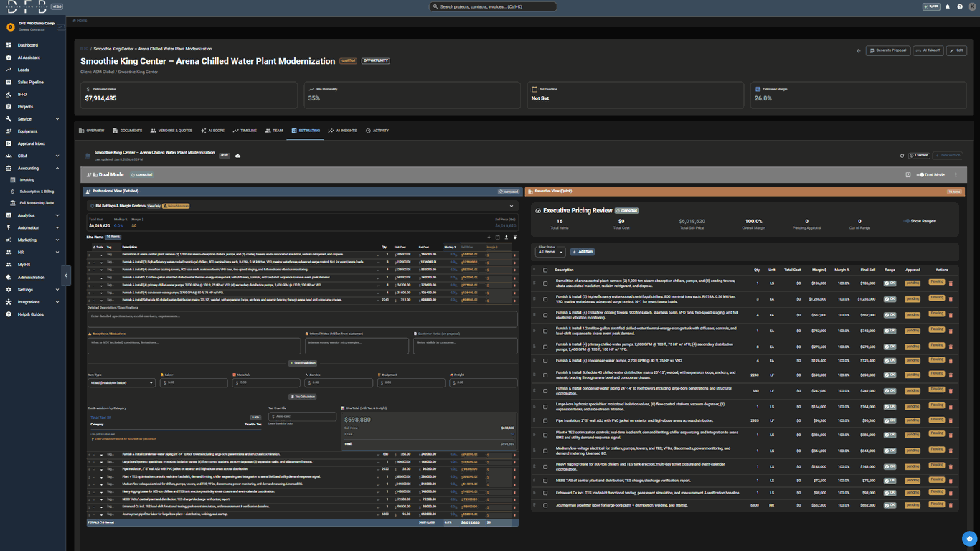This screenshot has height=551, width=980.
Task: Click the Cost Breakdown button
Action: pos(302,363)
